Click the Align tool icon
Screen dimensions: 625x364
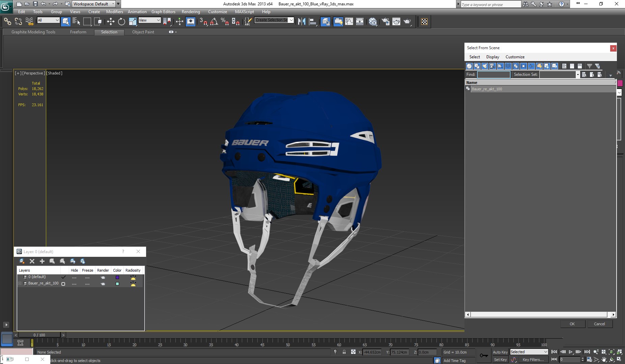coord(313,22)
